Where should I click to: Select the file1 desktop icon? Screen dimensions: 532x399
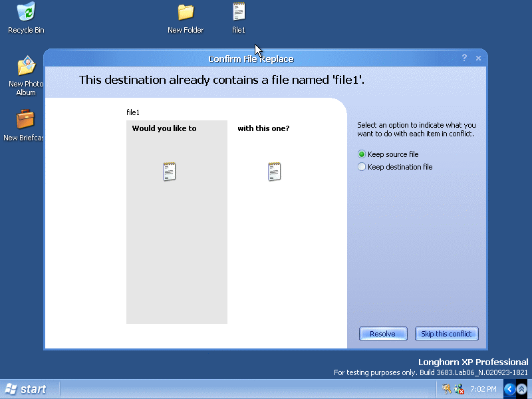coord(239,18)
